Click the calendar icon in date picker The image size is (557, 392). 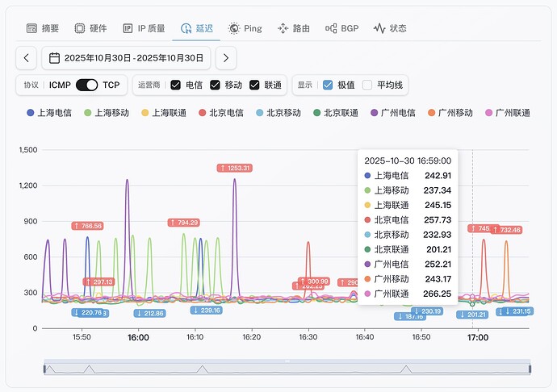[x=54, y=58]
